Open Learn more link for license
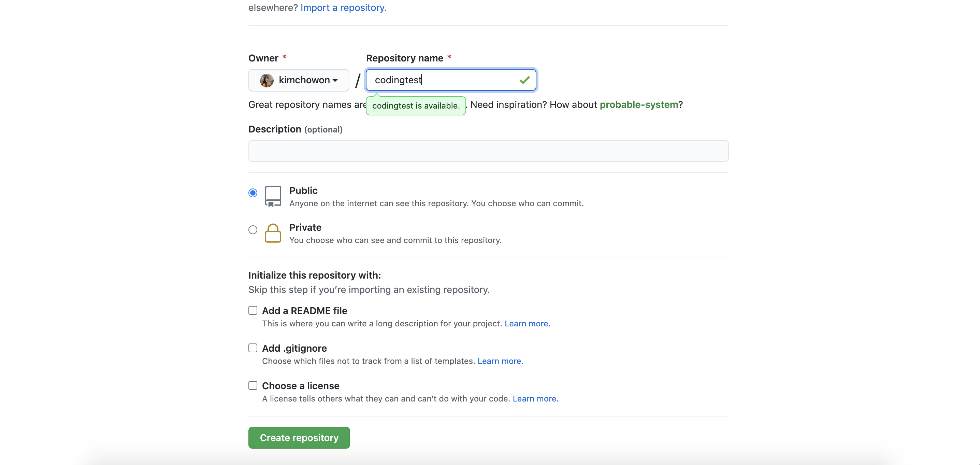Image resolution: width=980 pixels, height=465 pixels. pyautogui.click(x=535, y=398)
